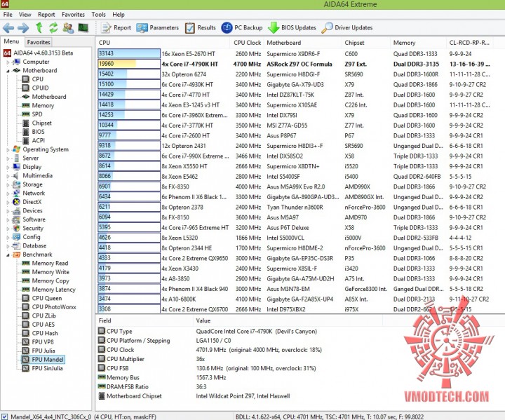This screenshot has height=420, width=505.
Task: Expand the Computer tree node
Action: 8,62
